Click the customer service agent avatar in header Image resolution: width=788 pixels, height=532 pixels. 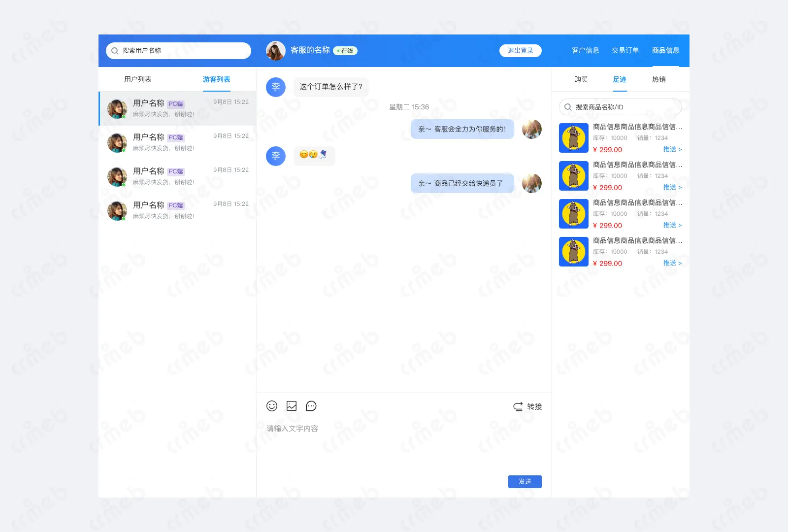tap(276, 51)
